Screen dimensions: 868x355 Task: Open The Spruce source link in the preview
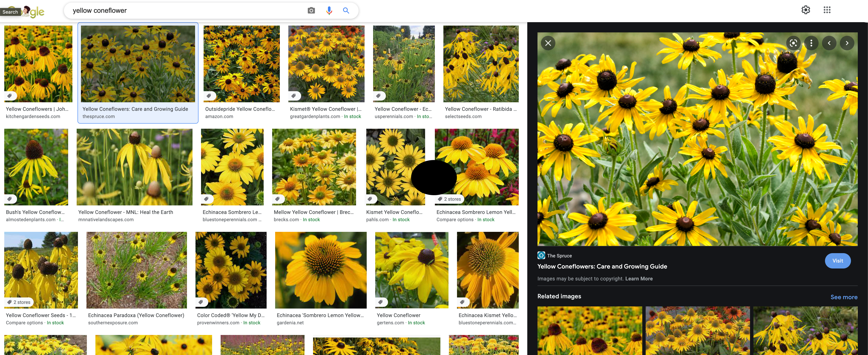[559, 255]
